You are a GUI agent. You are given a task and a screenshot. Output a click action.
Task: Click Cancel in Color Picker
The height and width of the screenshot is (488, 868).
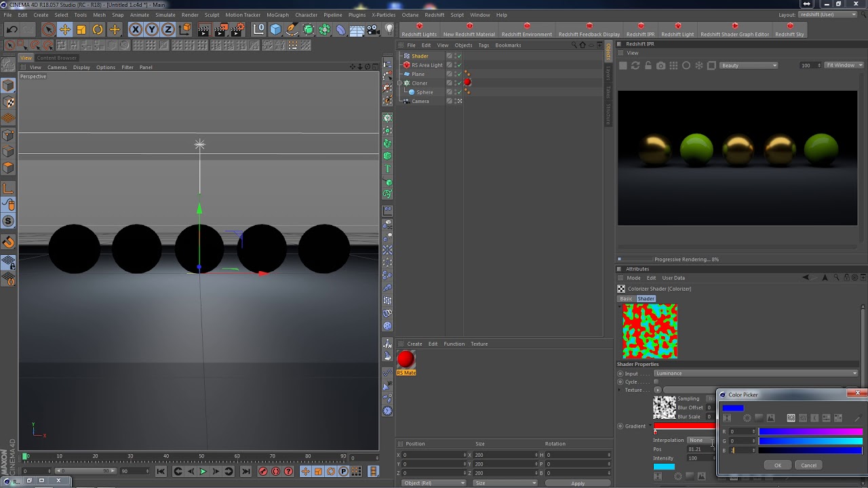coord(808,465)
